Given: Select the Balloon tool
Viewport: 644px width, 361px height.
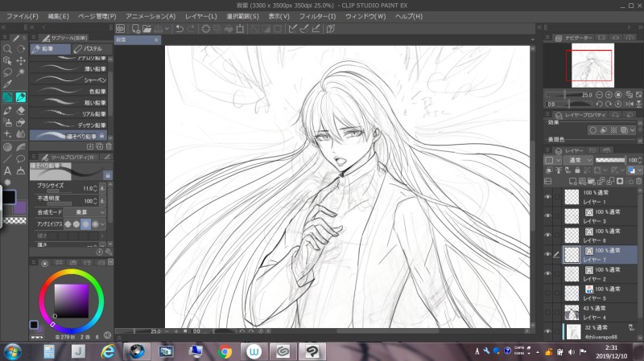Looking at the screenshot, I should pyautogui.click(x=21, y=158).
